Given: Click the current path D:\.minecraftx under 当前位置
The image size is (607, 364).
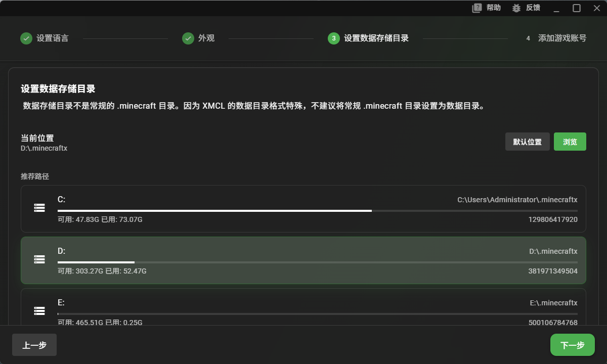Looking at the screenshot, I should 44,148.
